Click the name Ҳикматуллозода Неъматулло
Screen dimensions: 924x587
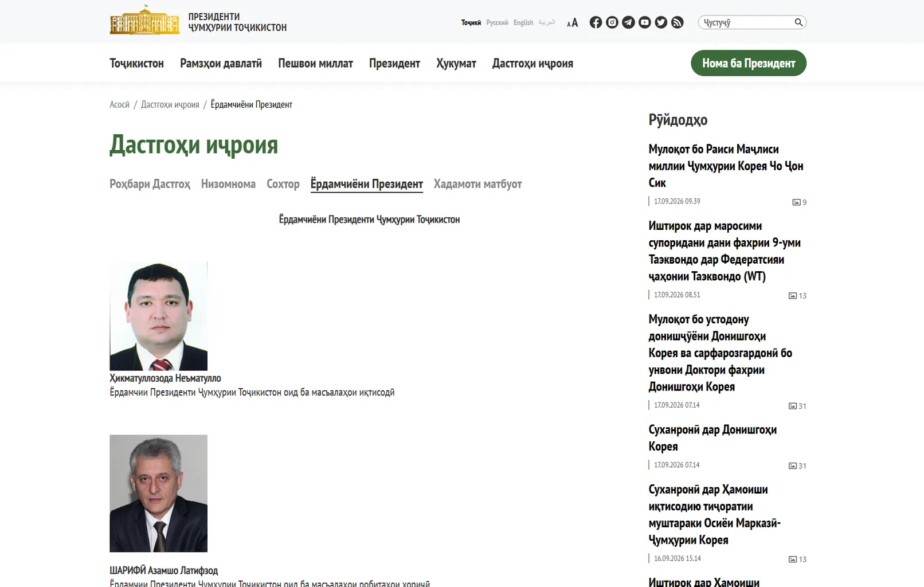point(165,378)
